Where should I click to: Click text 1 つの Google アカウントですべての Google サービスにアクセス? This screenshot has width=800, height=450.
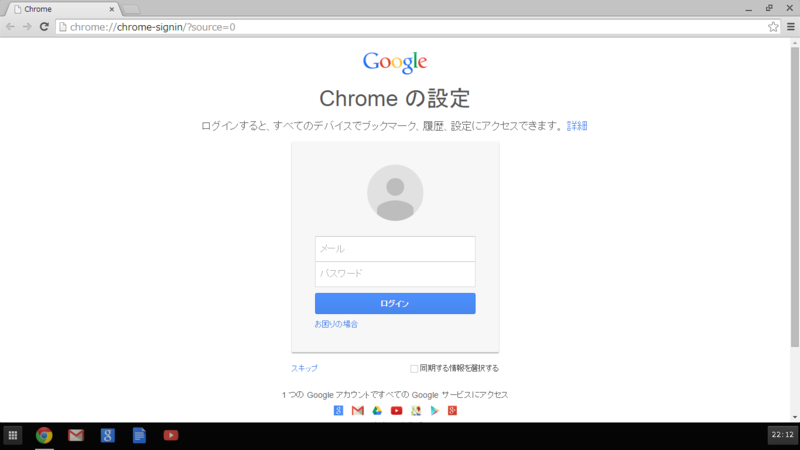395,395
